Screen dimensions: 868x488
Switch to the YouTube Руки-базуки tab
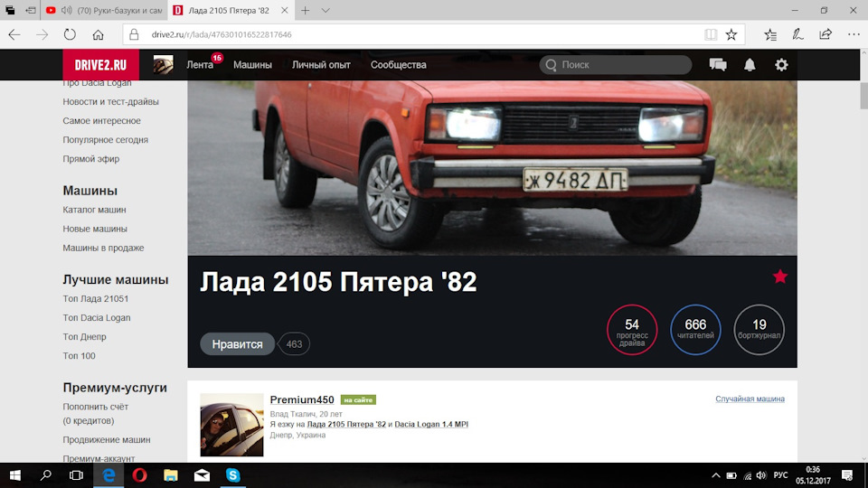click(x=104, y=11)
